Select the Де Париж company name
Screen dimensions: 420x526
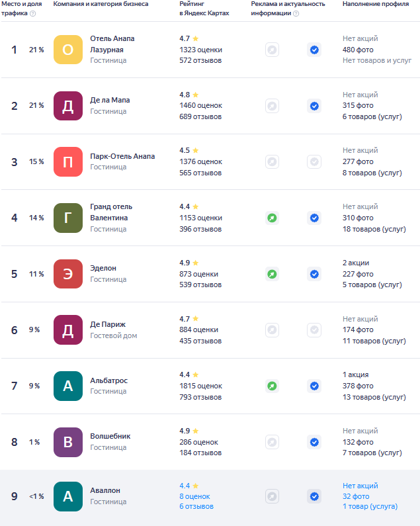click(108, 324)
